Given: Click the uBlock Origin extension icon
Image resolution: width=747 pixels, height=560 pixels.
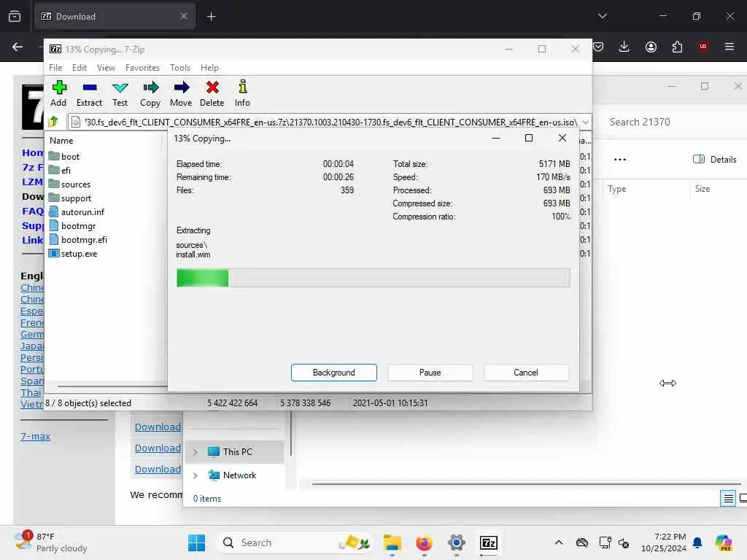Looking at the screenshot, I should point(703,47).
